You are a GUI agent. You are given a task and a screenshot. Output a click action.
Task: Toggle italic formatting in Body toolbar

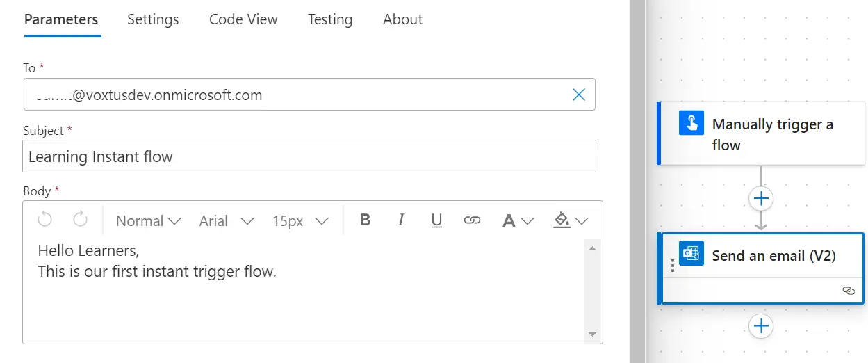coord(401,220)
